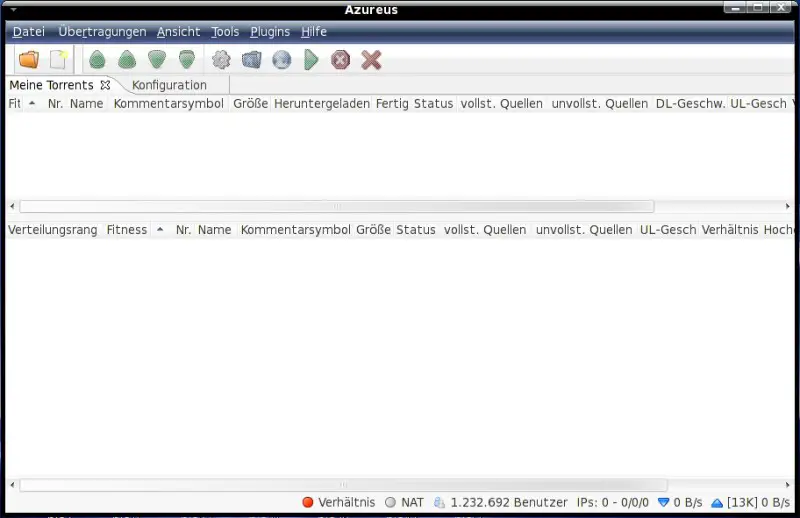Screen dimensions: 800x518
Task: Move torrent up with second green triangle icon
Action: (x=127, y=60)
